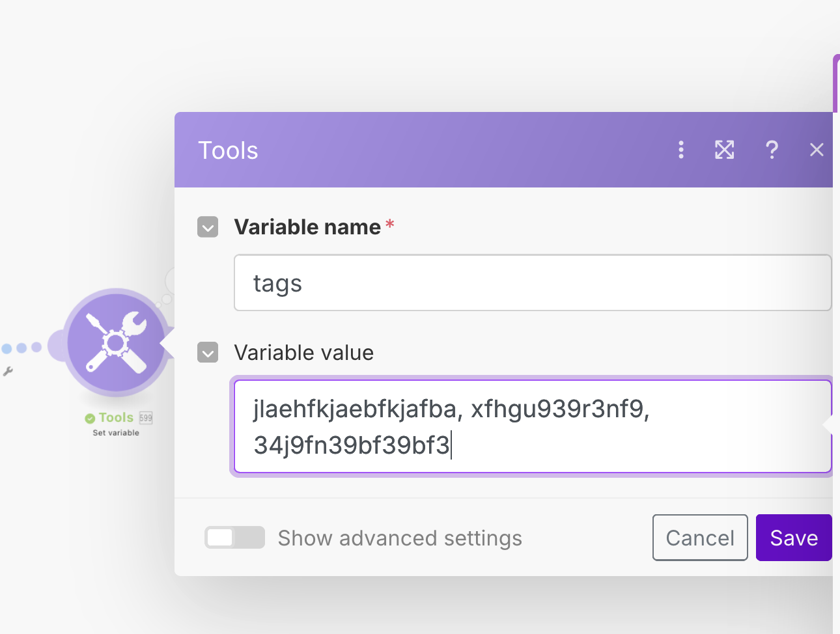Close the Tools dialog with the X
The image size is (840, 634).
pyautogui.click(x=817, y=150)
